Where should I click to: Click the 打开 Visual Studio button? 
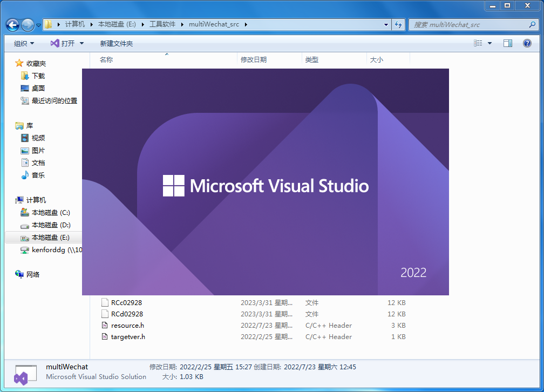coord(63,43)
